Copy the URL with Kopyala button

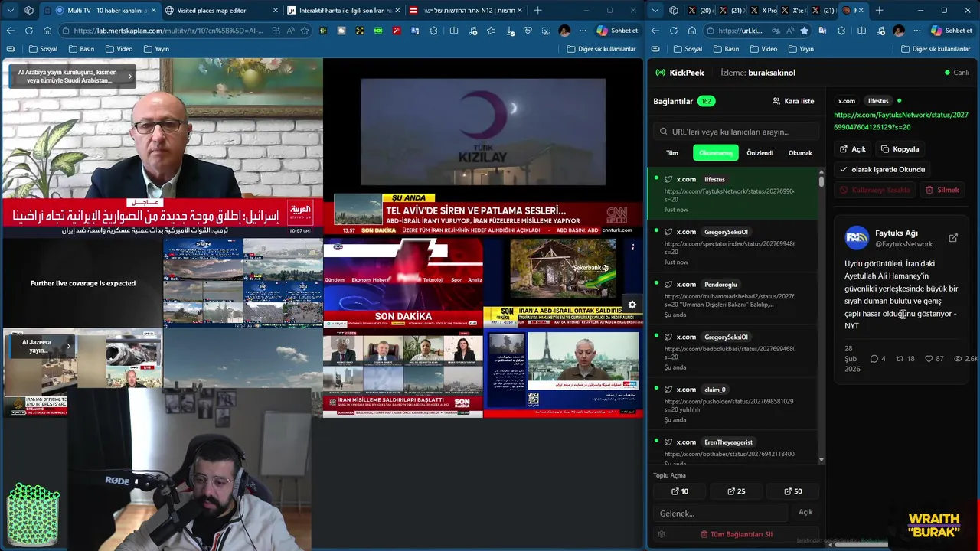[900, 149]
